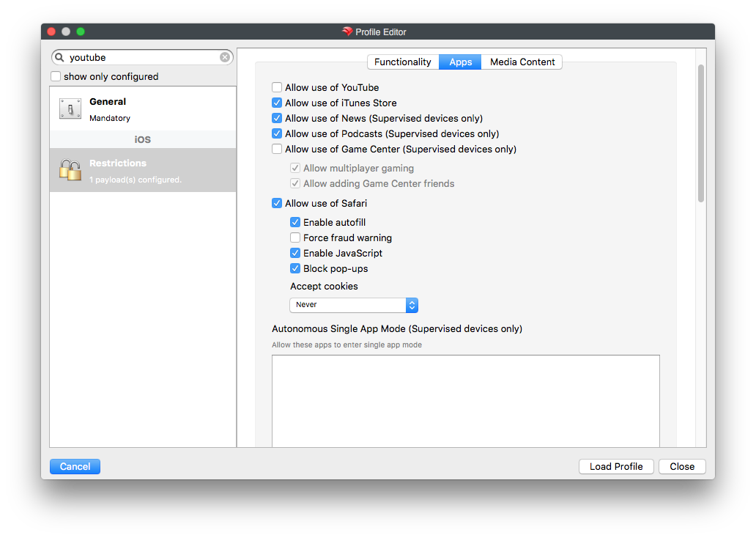Click the Cancel button
This screenshot has width=756, height=538.
75,467
